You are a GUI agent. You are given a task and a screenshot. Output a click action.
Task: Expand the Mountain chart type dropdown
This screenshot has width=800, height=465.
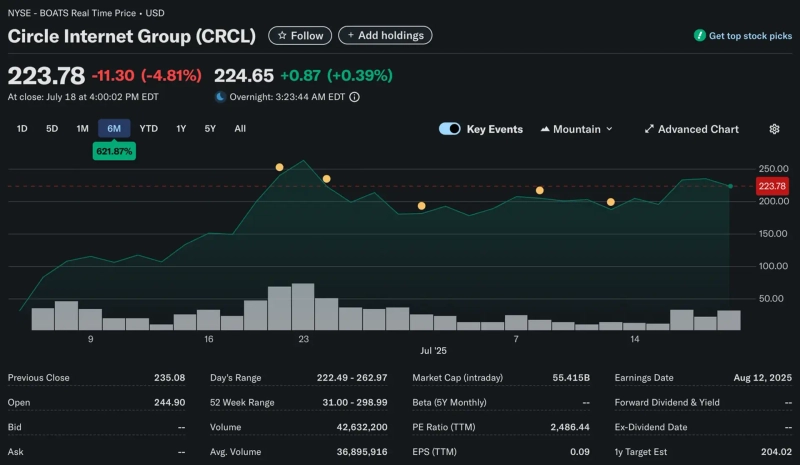tap(576, 129)
